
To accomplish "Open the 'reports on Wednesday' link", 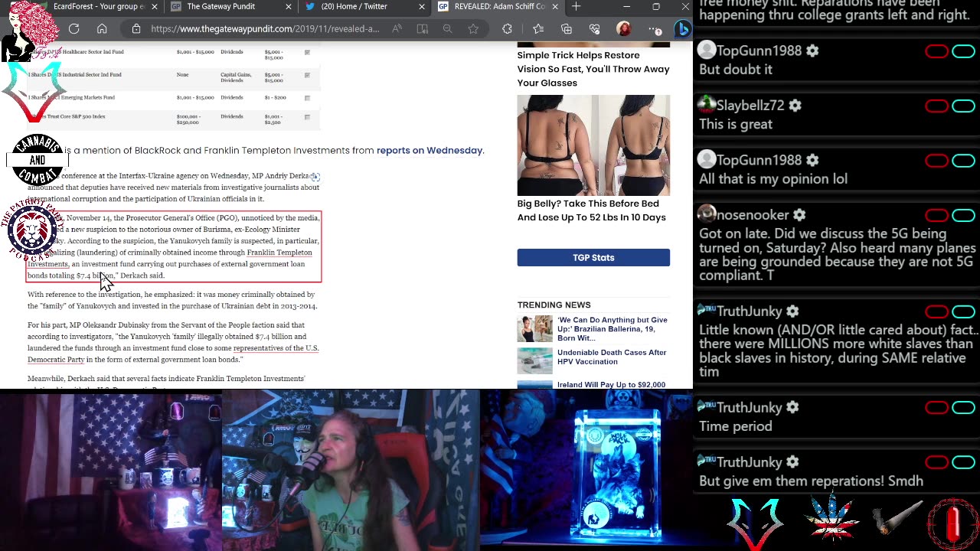I will tap(430, 151).
